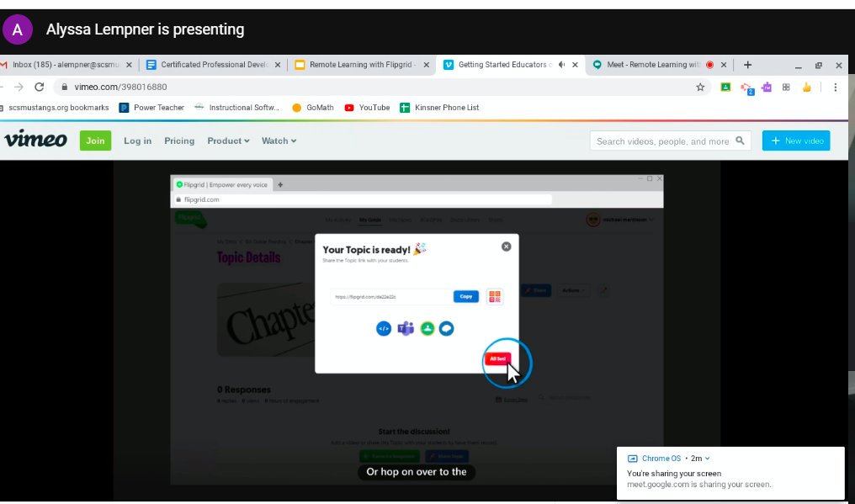Mute audio on the Vimeo tab speaker icon
The width and height of the screenshot is (855, 504).
561,65
